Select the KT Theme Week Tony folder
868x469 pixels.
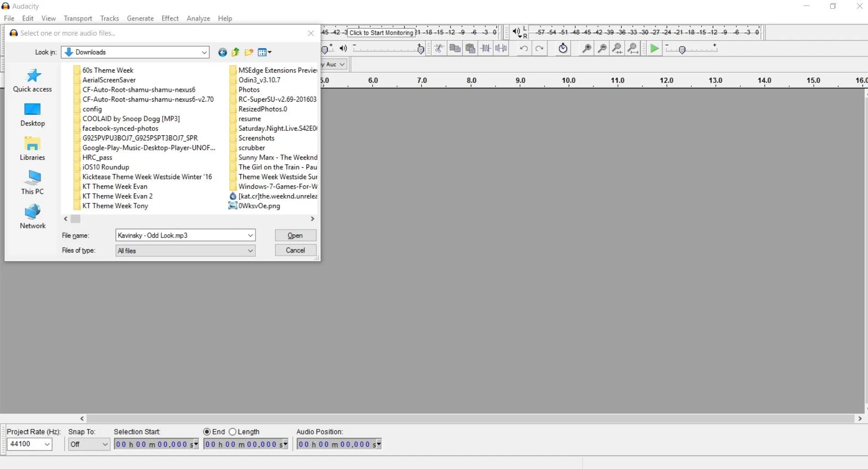[111, 206]
